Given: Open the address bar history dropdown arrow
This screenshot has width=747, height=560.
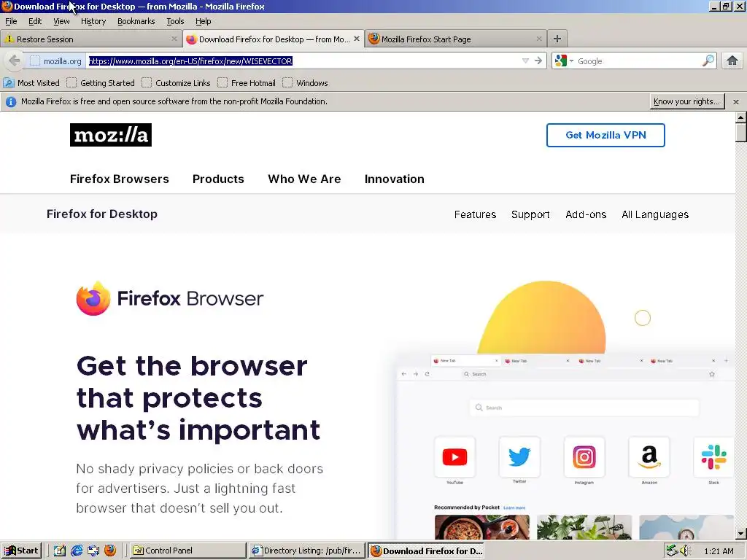Looking at the screenshot, I should click(525, 61).
